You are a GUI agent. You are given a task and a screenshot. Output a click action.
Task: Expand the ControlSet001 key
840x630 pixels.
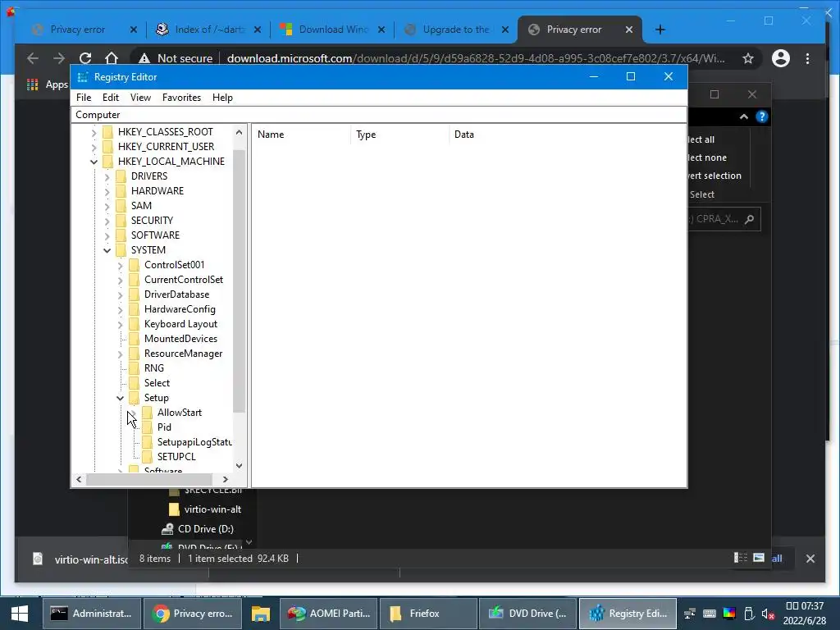click(120, 265)
